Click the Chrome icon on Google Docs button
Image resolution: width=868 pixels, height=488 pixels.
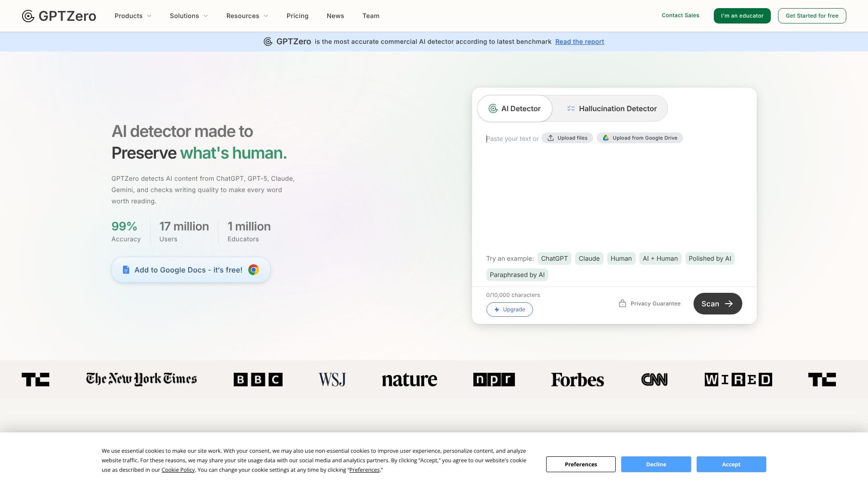254,270
